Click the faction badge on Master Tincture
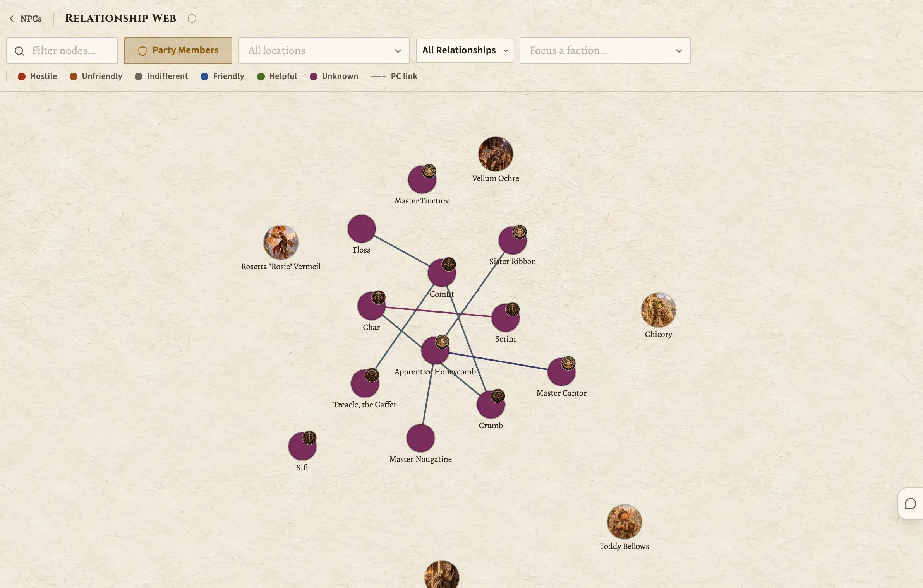The image size is (923, 588). 429,171
